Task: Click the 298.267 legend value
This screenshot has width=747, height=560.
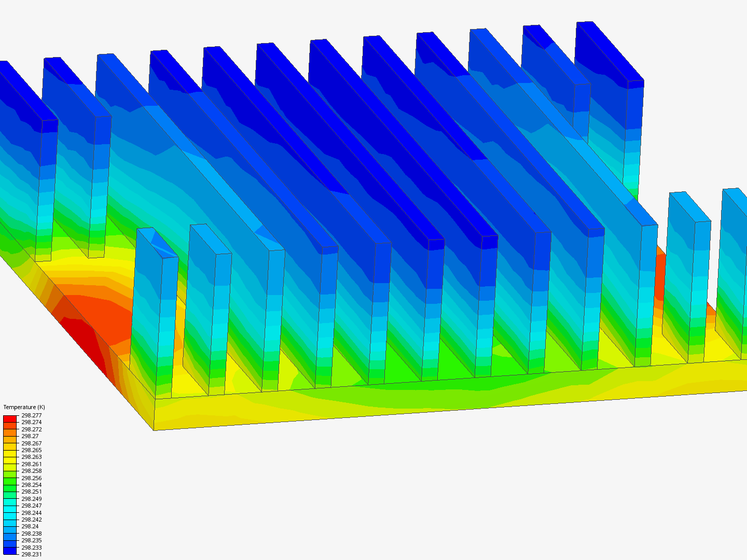Action: 32,443
